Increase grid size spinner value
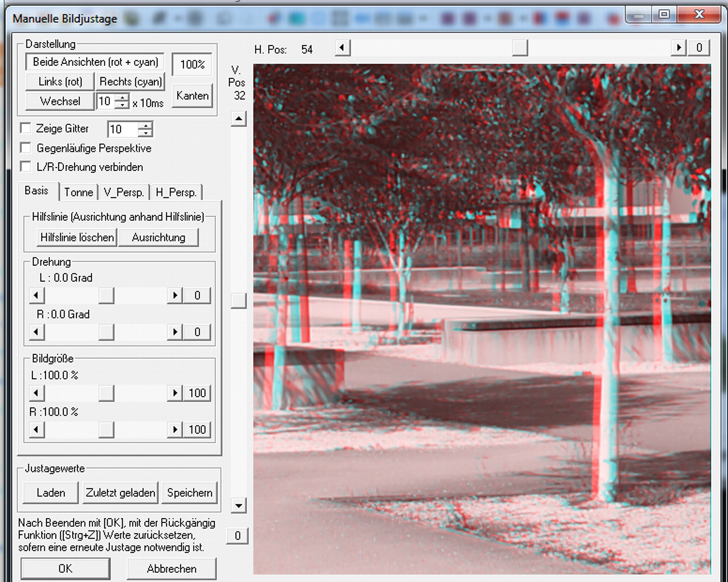 (x=146, y=125)
